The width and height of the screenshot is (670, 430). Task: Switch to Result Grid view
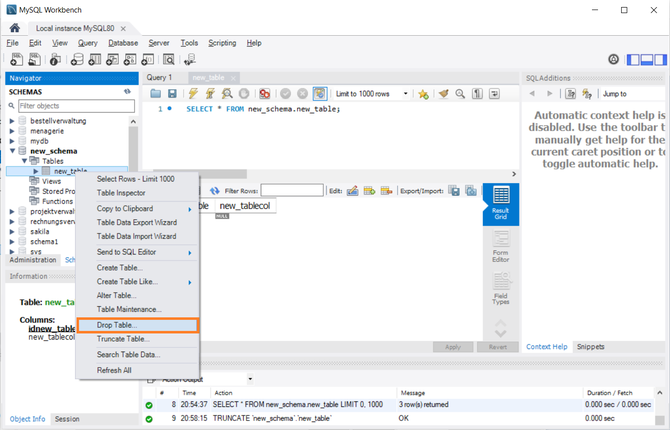[501, 204]
